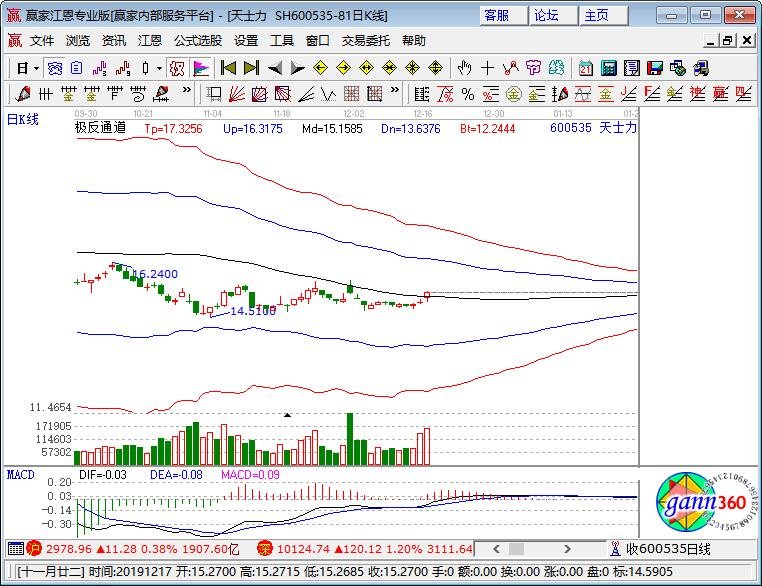The width and height of the screenshot is (762, 586).
Task: Open the 公式选股 menu
Action: [198, 41]
